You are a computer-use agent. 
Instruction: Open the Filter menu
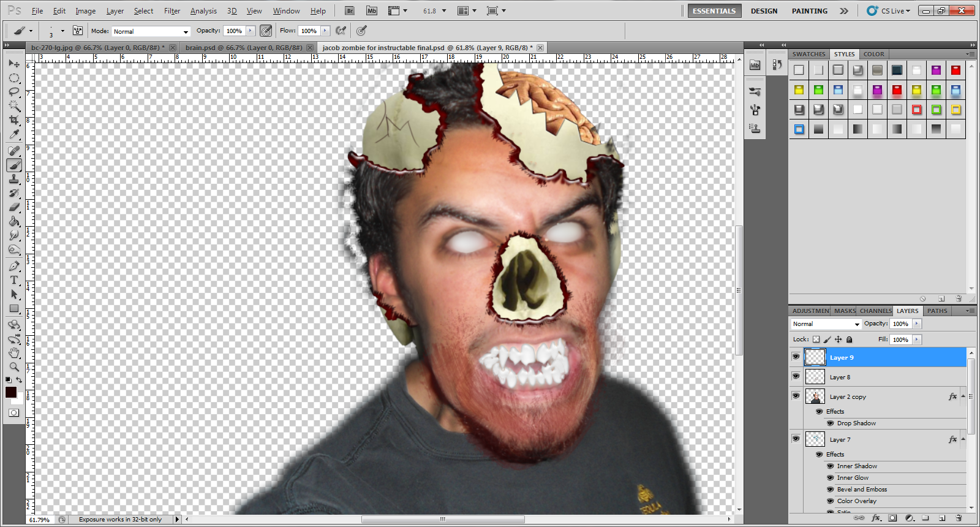[172, 11]
